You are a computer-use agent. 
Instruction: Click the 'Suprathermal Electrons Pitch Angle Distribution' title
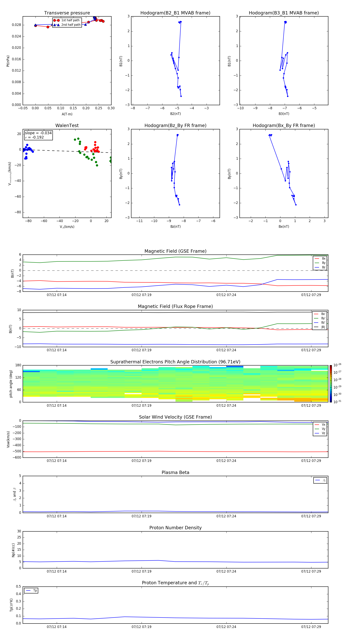175,362
